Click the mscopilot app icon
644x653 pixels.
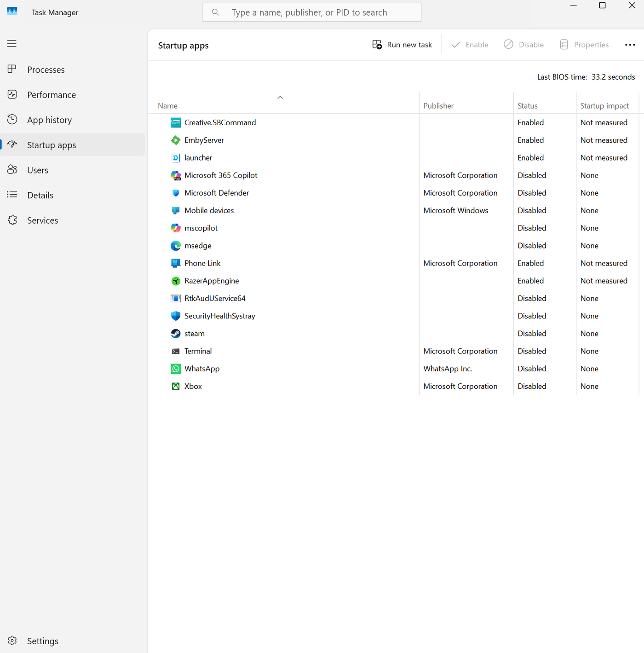coord(176,228)
